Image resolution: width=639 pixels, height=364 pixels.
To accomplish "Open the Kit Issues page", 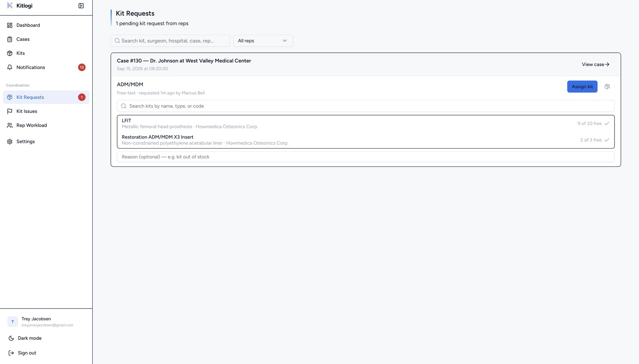I will point(46,111).
